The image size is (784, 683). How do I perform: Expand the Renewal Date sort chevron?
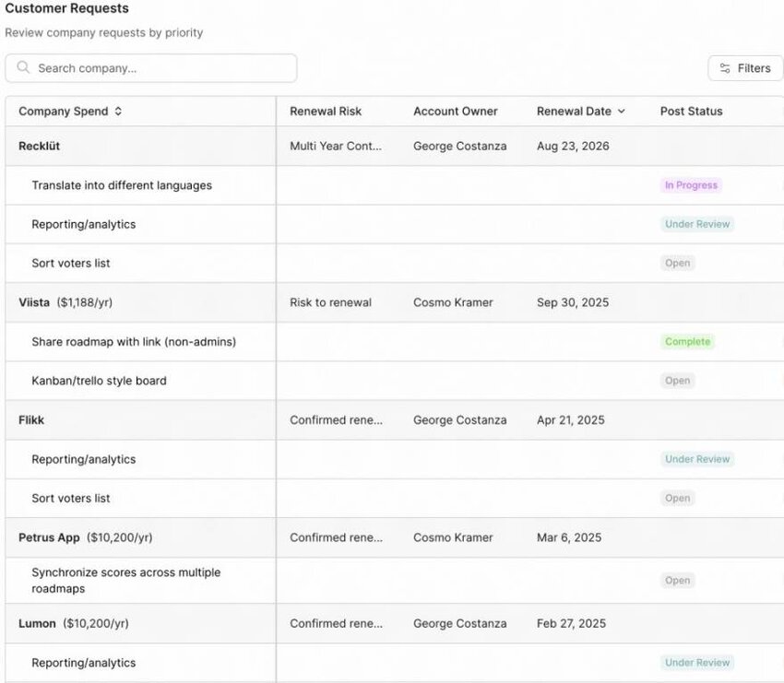pyautogui.click(x=622, y=112)
